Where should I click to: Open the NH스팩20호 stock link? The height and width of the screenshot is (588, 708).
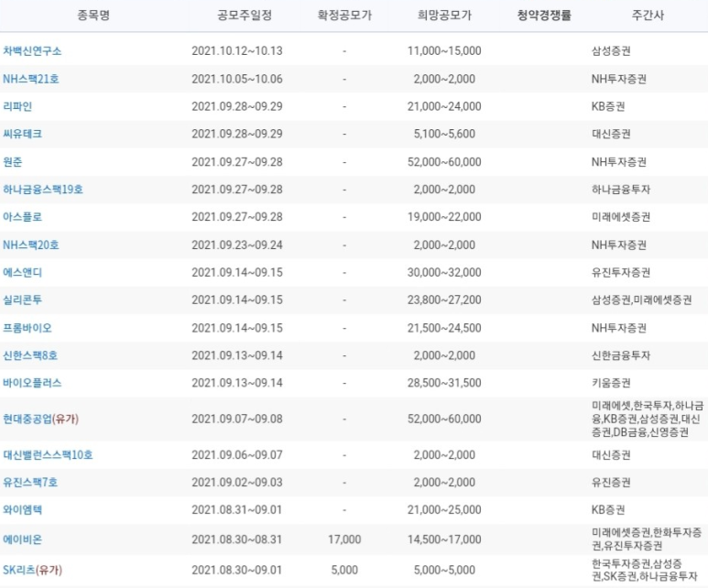pos(31,245)
